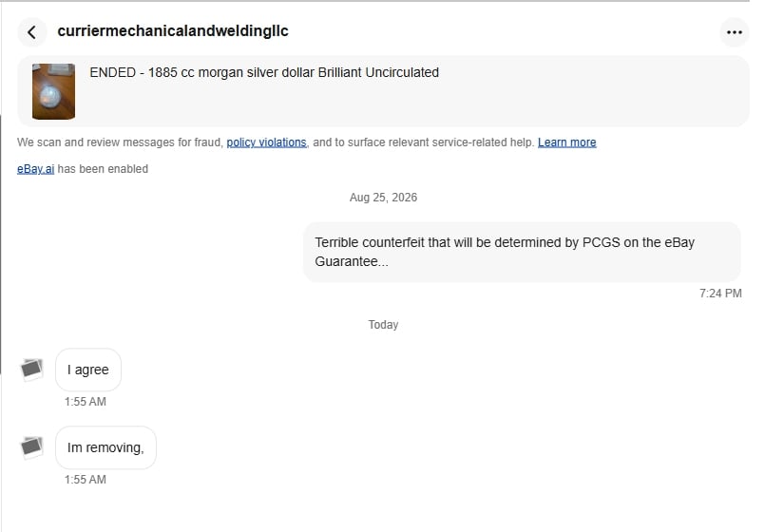Open the eBay.ai link
Viewport: 765px width, 532px height.
35,169
